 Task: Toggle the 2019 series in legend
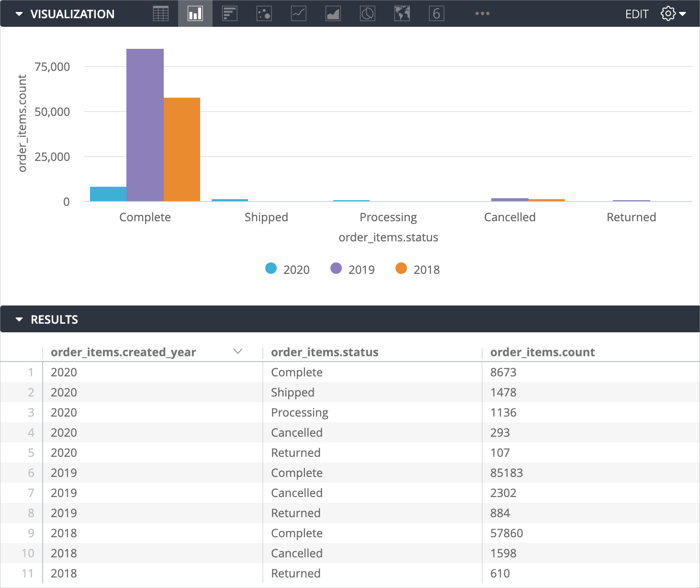(353, 269)
